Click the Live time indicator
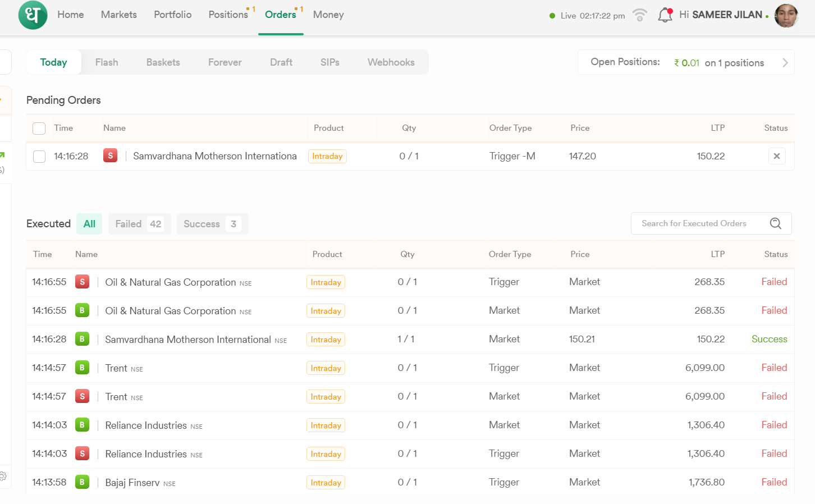This screenshot has width=815, height=504. 587,16
